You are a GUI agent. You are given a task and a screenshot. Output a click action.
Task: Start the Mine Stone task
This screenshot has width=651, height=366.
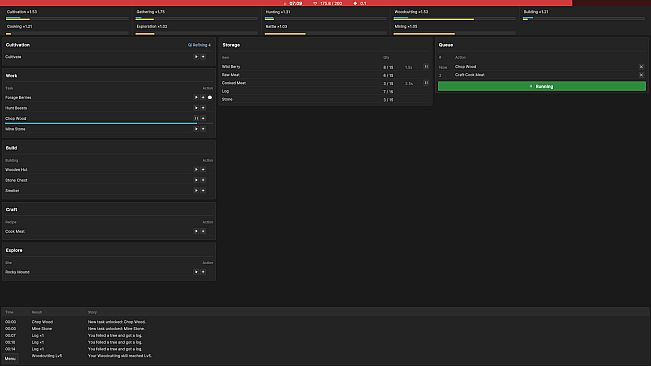pyautogui.click(x=196, y=129)
